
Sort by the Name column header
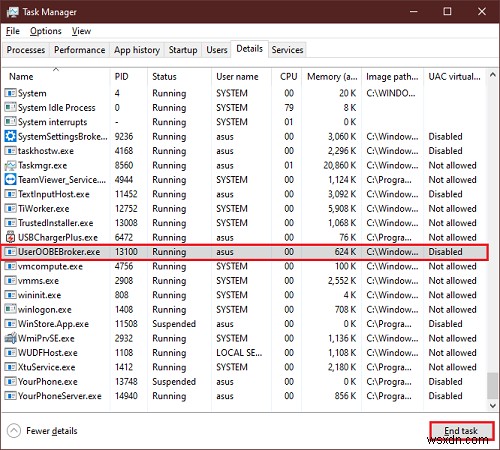click(56, 77)
